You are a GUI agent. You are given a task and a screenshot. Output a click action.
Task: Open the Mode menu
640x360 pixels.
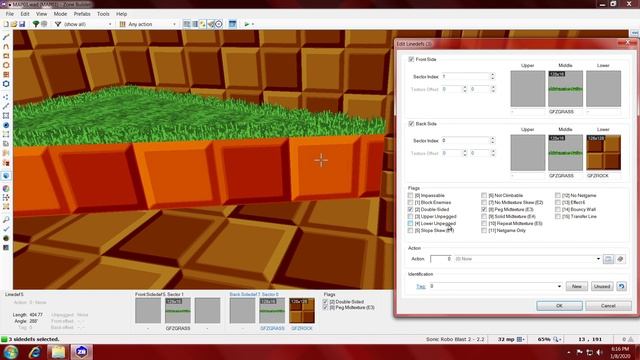pos(60,14)
